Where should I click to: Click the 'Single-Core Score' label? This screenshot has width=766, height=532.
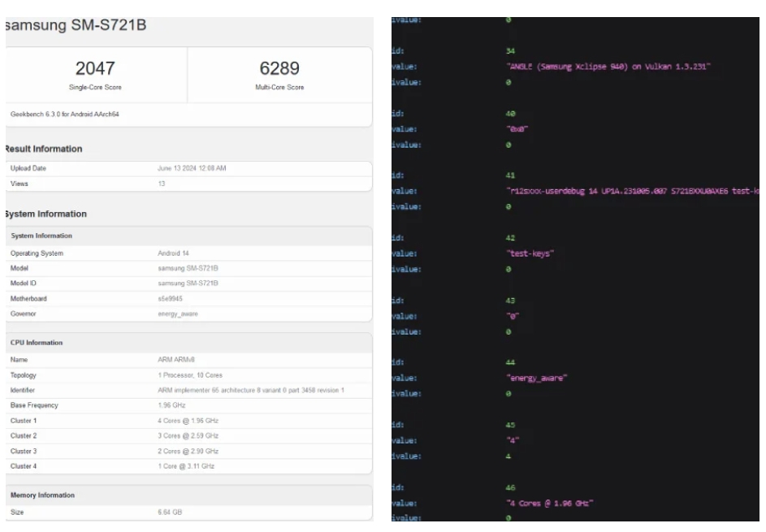pos(95,88)
